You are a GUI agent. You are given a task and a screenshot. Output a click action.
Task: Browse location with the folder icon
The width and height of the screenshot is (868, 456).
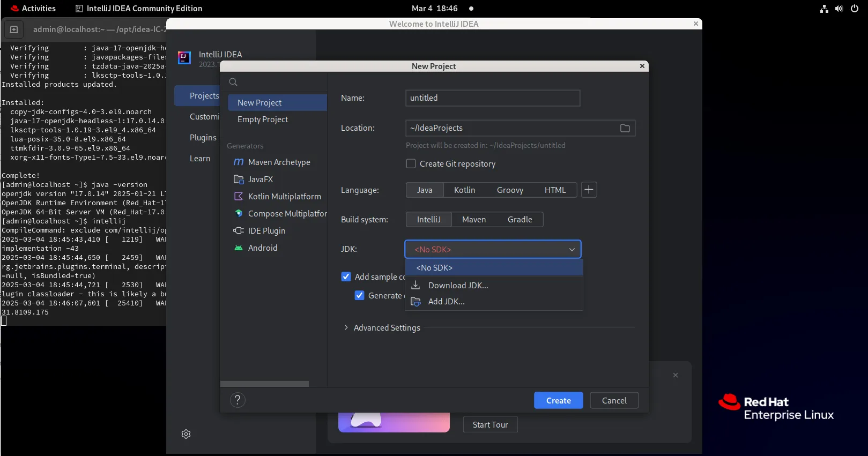pyautogui.click(x=625, y=128)
